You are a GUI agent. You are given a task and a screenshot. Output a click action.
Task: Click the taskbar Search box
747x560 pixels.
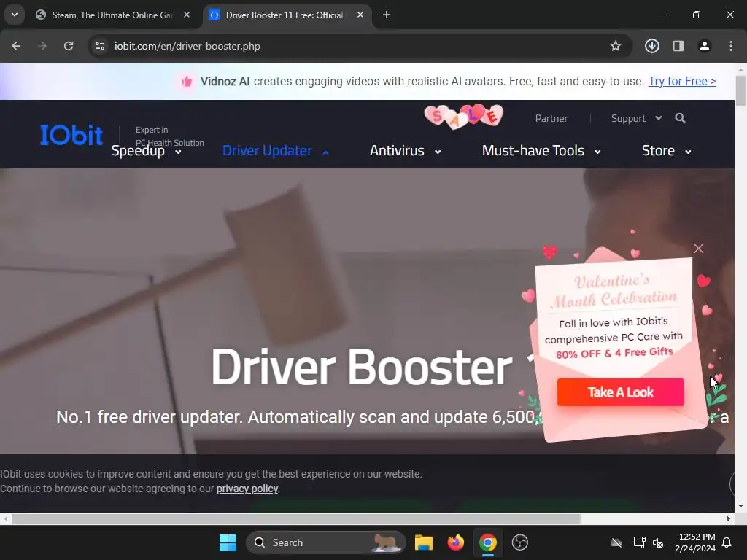pyautogui.click(x=326, y=542)
